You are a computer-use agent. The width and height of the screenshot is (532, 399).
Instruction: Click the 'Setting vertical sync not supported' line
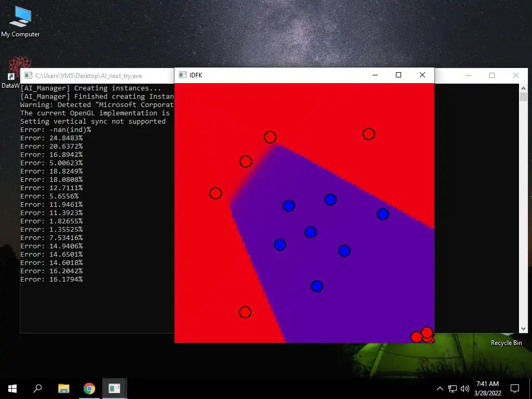pyautogui.click(x=93, y=122)
